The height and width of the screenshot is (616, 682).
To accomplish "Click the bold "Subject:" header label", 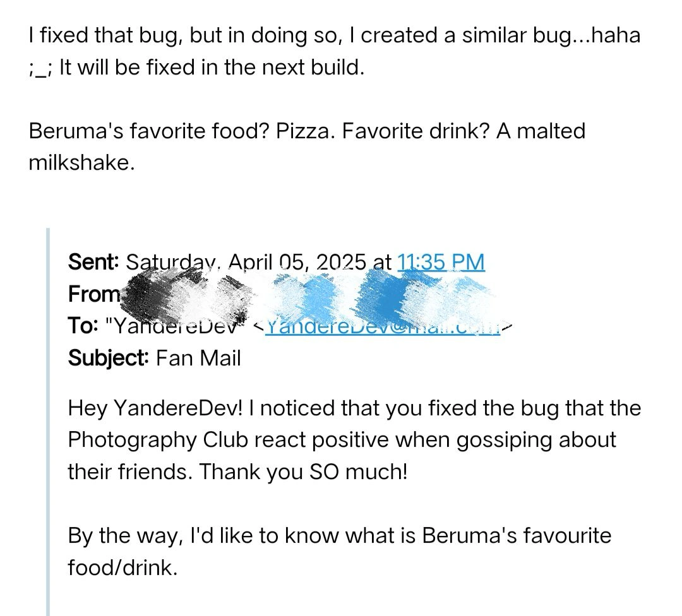I will pos(107,358).
